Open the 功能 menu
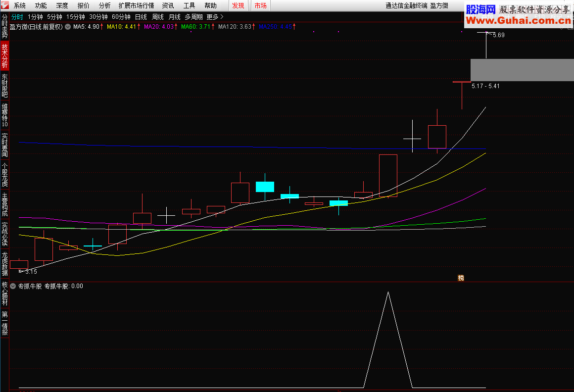Viewport: 574px width, 392px height. [41, 5]
